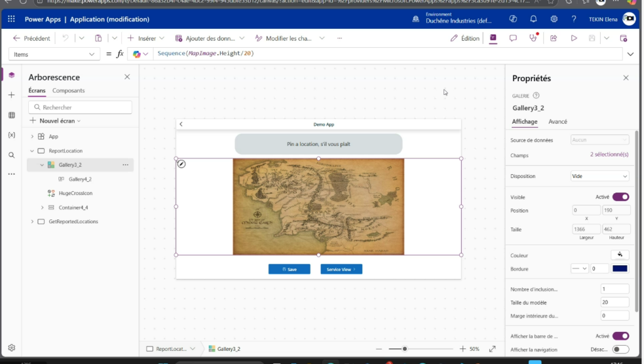644x364 pixels.
Task: Open the notifications bell icon
Action: 533,19
